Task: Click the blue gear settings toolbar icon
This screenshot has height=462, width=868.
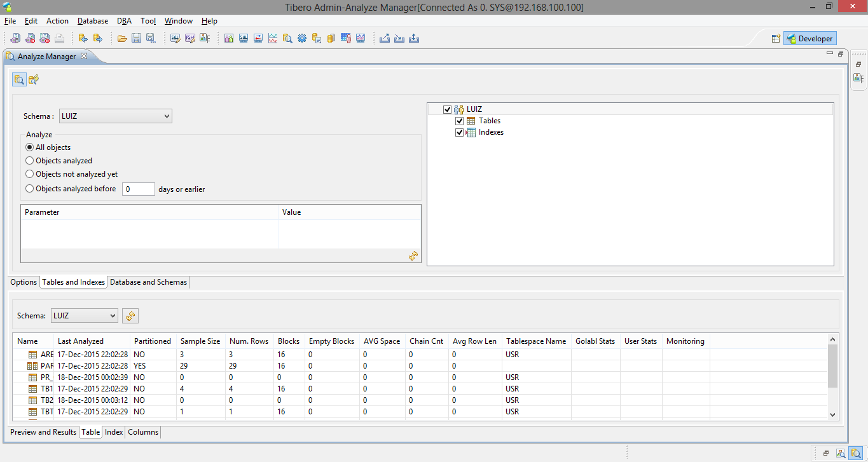Action: tap(302, 39)
